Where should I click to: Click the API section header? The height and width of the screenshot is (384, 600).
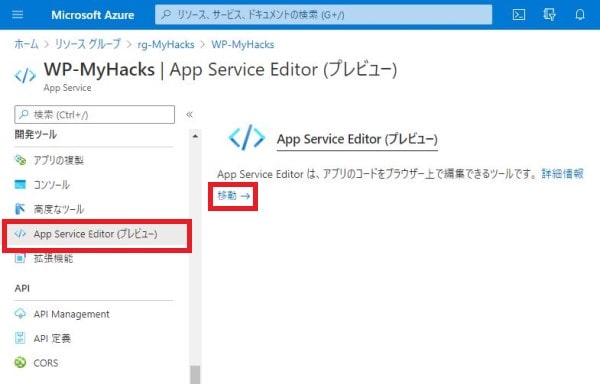pos(22,288)
